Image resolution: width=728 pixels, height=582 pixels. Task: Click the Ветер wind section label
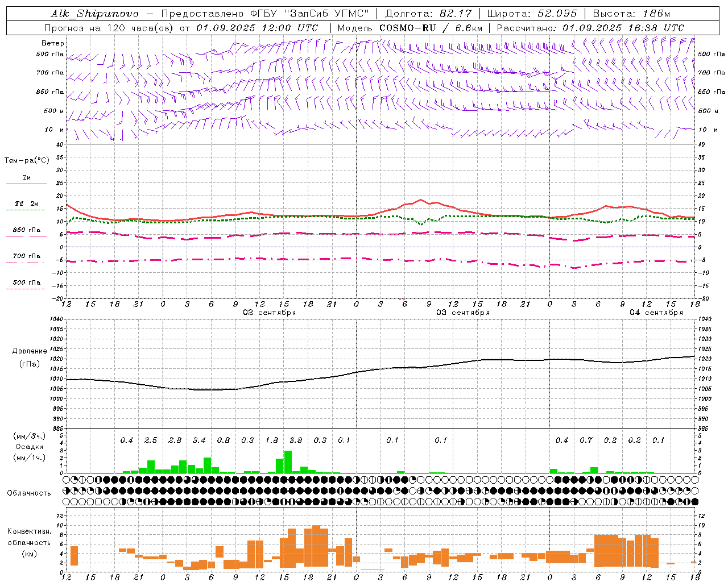point(53,43)
